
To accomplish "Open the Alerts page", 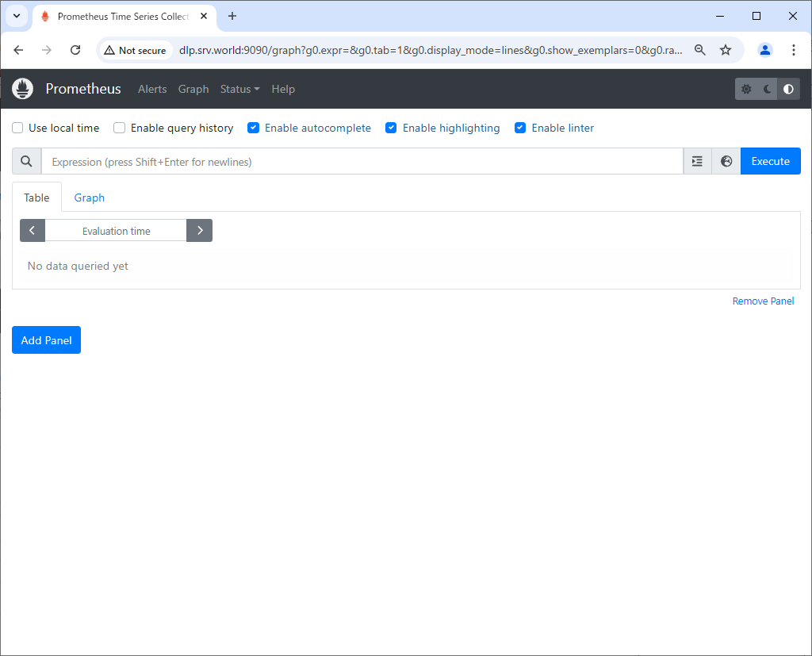I will [152, 89].
